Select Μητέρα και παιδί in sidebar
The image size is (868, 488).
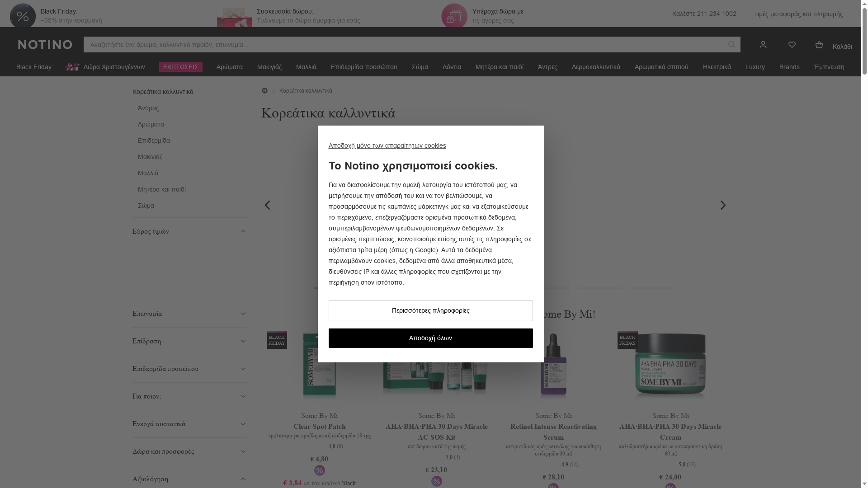click(x=162, y=189)
